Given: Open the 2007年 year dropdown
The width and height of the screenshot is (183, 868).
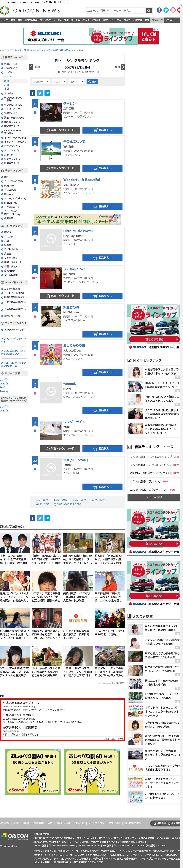Looking at the screenshot, I should click(41, 82).
